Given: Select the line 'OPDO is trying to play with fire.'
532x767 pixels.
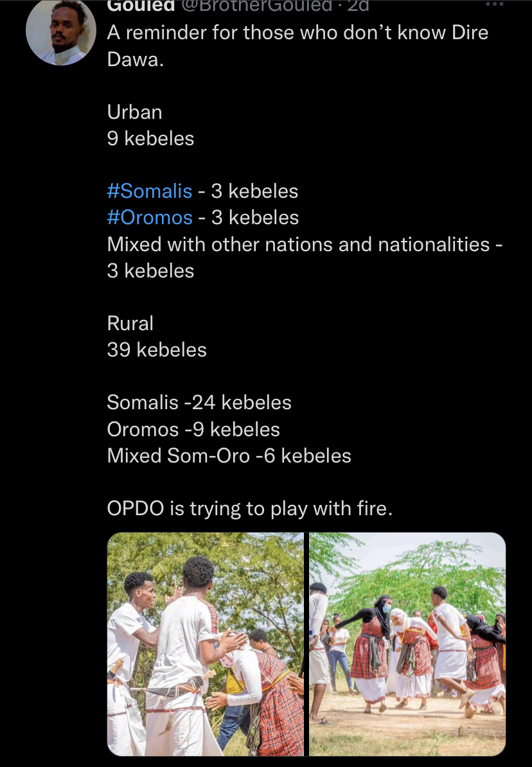Looking at the screenshot, I should tap(249, 509).
